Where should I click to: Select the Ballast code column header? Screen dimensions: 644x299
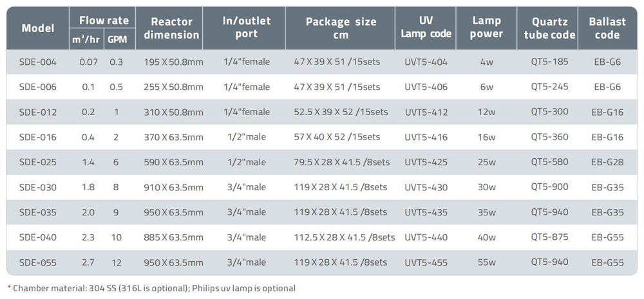pyautogui.click(x=607, y=28)
